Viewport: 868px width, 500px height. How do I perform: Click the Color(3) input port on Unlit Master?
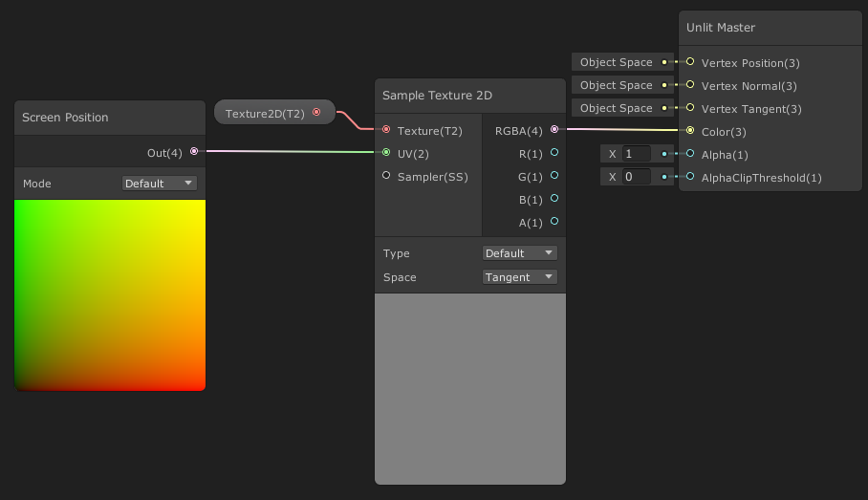(x=690, y=130)
